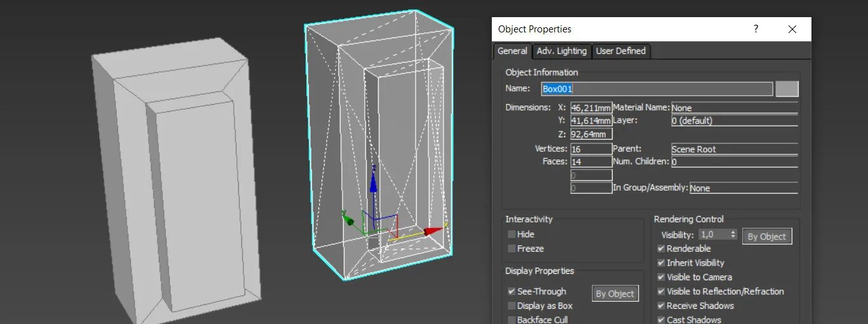This screenshot has height=324, width=868.
Task: Click the Num. Children value 0
Action: point(735,162)
